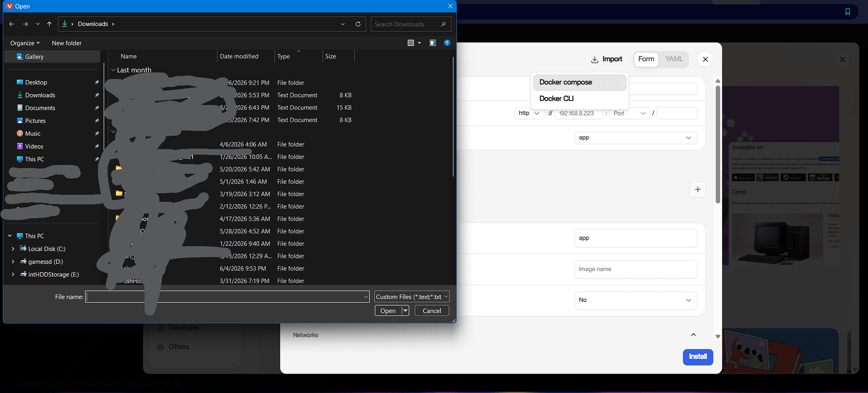Click the Gallery icon in sidebar
The height and width of the screenshot is (393, 868).
click(20, 56)
